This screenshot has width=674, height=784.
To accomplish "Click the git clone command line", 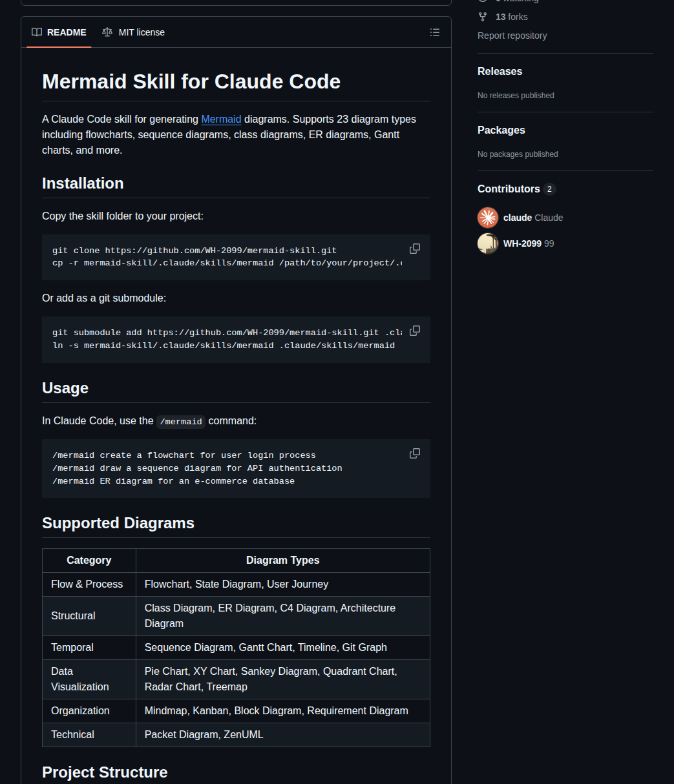I will tap(195, 251).
